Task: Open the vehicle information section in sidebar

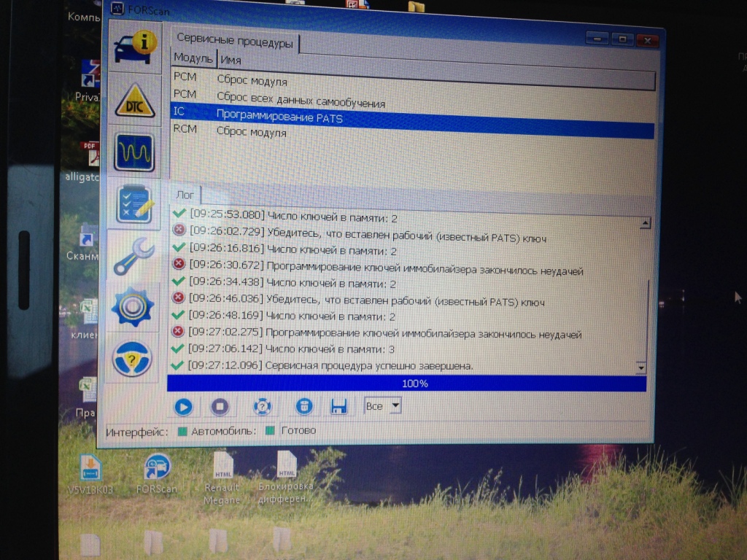Action: 135,47
